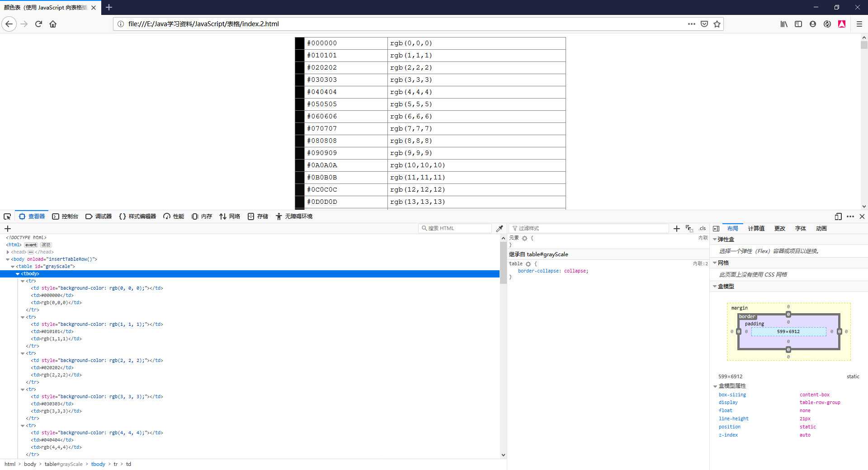The width and height of the screenshot is (868, 470).
Task: Click the ellipsis badge in head node
Action: tap(31, 252)
